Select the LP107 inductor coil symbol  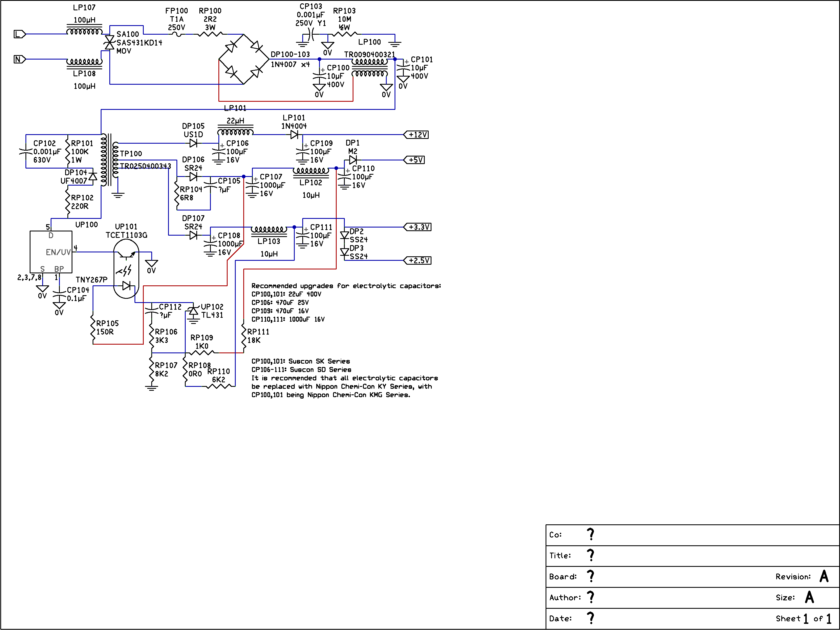84,30
